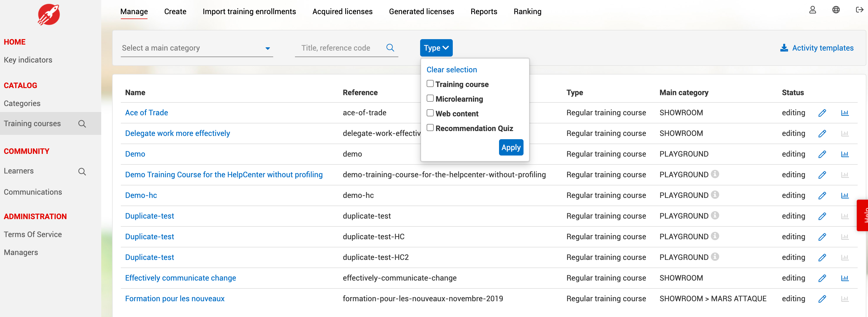Viewport: 868px width, 317px height.
Task: Check the Microlearning checkbox
Action: tap(430, 98)
